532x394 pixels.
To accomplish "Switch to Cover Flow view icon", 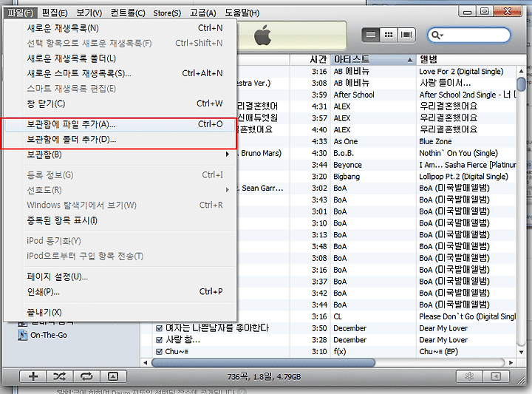I will (406, 35).
